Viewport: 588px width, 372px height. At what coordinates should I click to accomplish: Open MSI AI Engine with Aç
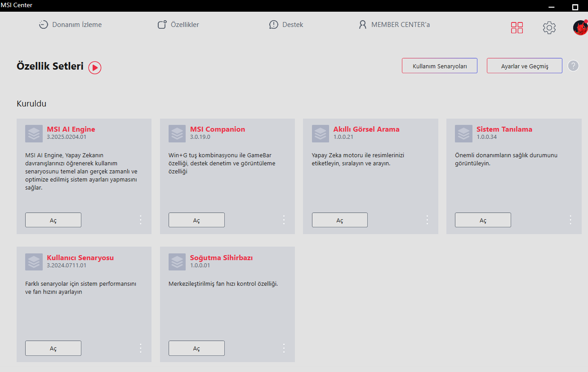click(53, 220)
